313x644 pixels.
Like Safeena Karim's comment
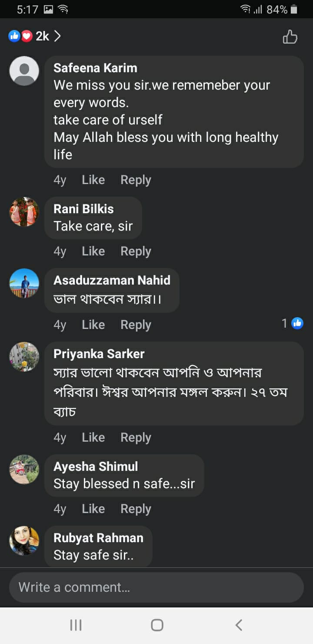coord(93,180)
